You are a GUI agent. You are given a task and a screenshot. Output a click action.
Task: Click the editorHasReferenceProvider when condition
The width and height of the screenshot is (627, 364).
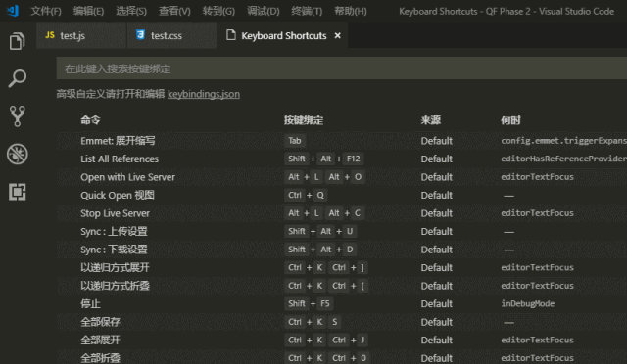[564, 159]
